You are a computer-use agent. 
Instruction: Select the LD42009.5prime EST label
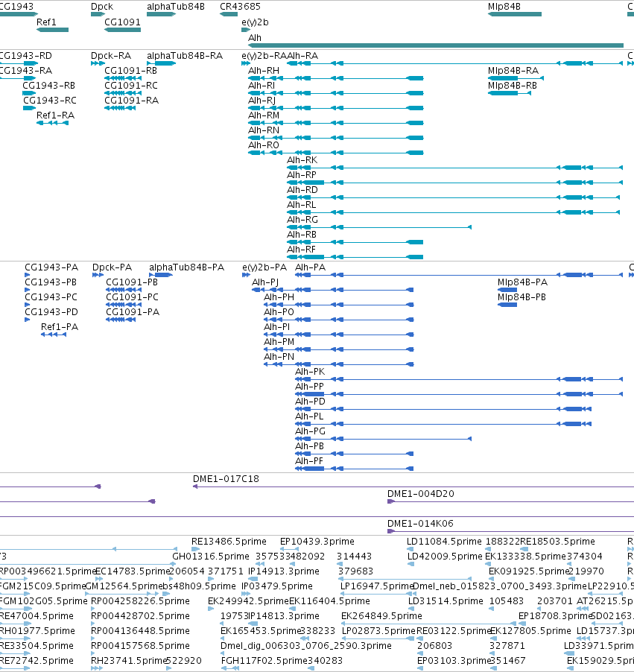click(x=445, y=557)
